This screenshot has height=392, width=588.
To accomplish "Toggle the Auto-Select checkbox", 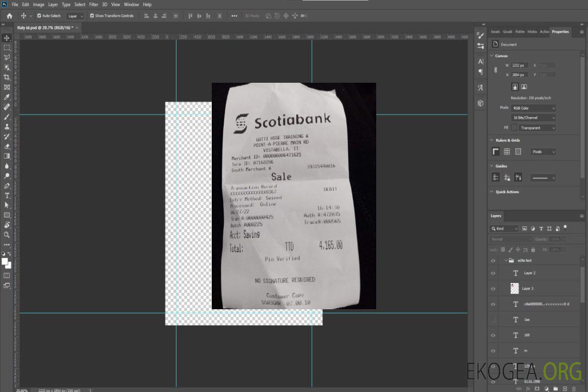I will pyautogui.click(x=39, y=16).
